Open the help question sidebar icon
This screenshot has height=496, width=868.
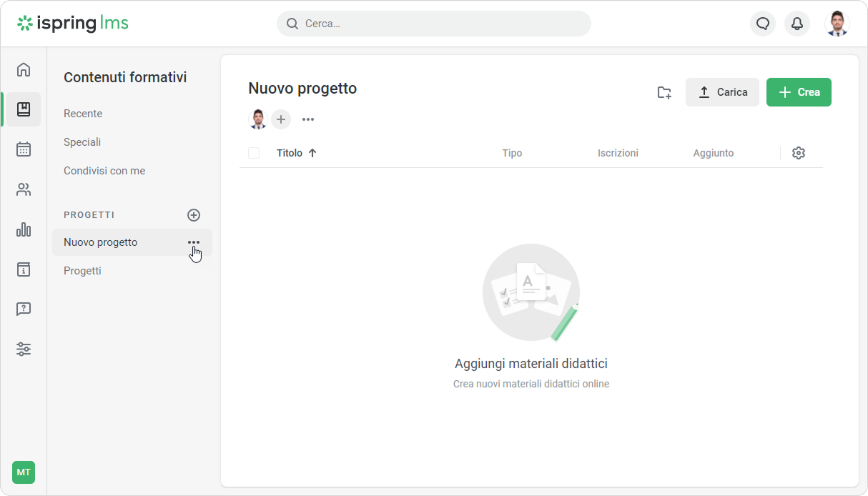click(24, 309)
